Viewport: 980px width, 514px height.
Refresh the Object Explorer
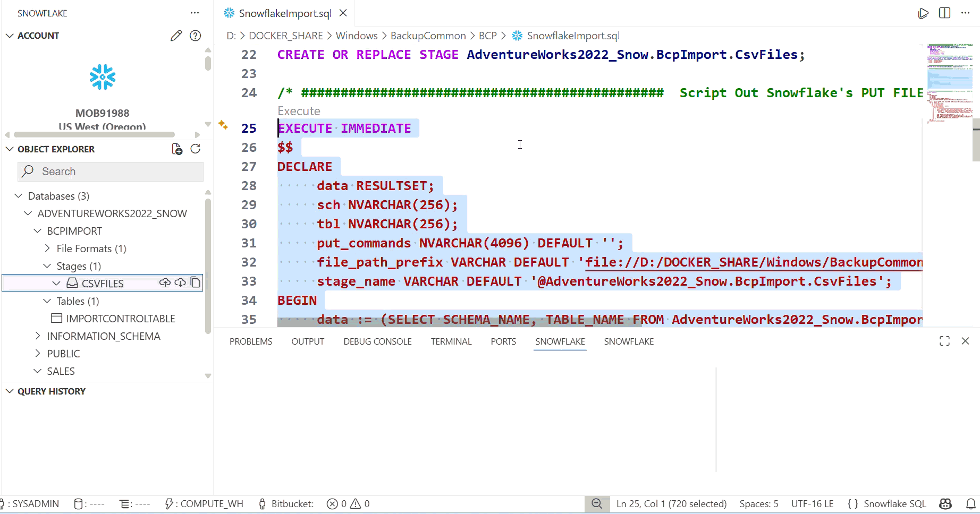click(x=196, y=149)
